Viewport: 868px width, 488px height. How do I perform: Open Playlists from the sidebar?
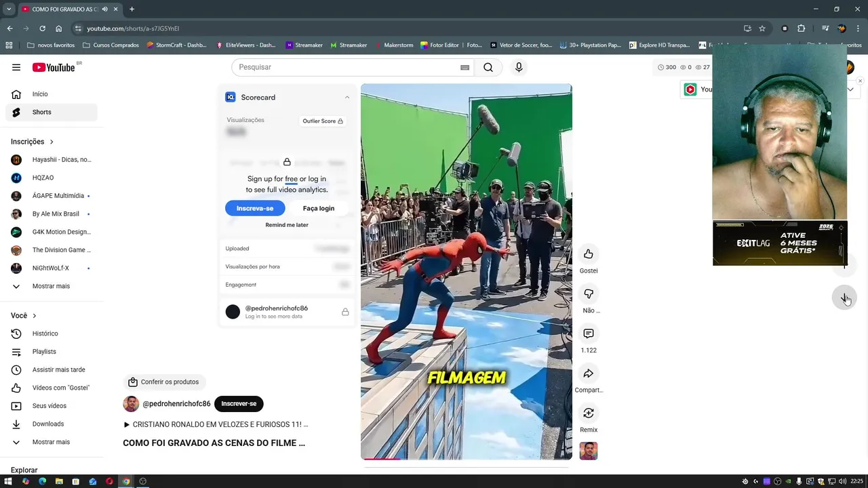[x=52, y=352]
